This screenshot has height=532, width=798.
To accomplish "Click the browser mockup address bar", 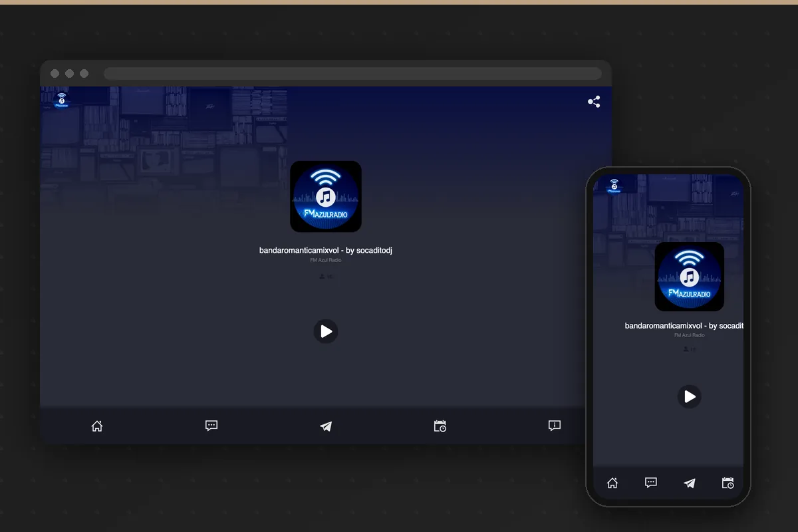I will (x=352, y=74).
